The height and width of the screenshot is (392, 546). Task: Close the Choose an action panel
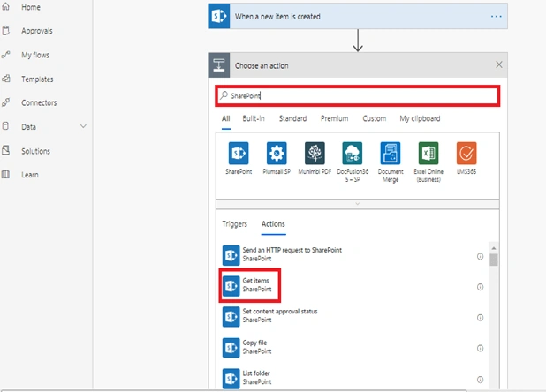(499, 64)
